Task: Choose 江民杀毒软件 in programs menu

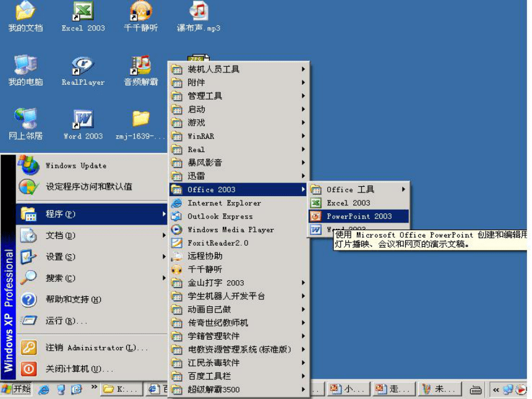Action: click(x=238, y=363)
